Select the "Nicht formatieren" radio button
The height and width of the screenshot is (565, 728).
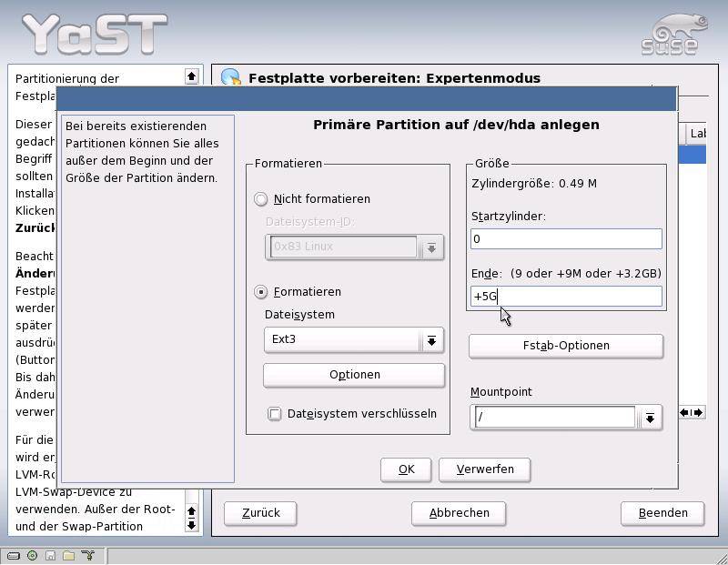(261, 199)
